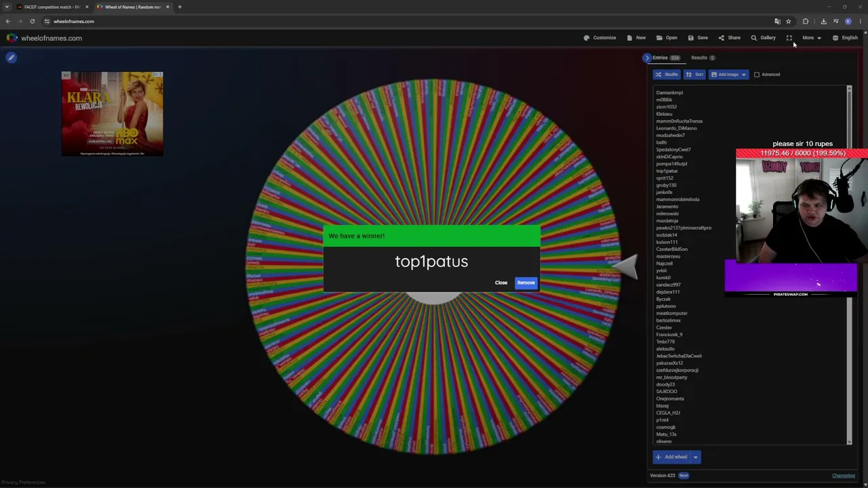The image size is (868, 488).
Task: Open browser extensions puzzle icon
Action: coord(806,21)
